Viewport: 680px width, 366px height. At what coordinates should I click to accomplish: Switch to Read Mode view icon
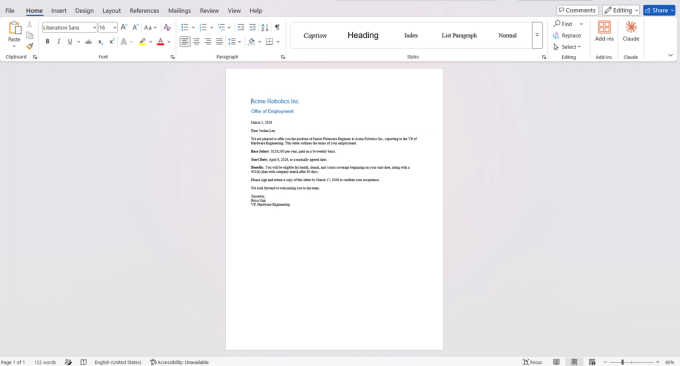tap(556, 362)
